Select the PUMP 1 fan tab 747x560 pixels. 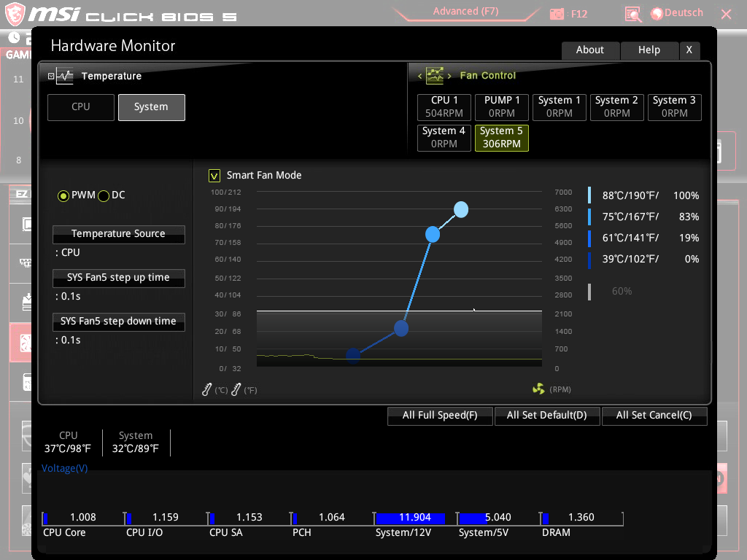point(502,107)
